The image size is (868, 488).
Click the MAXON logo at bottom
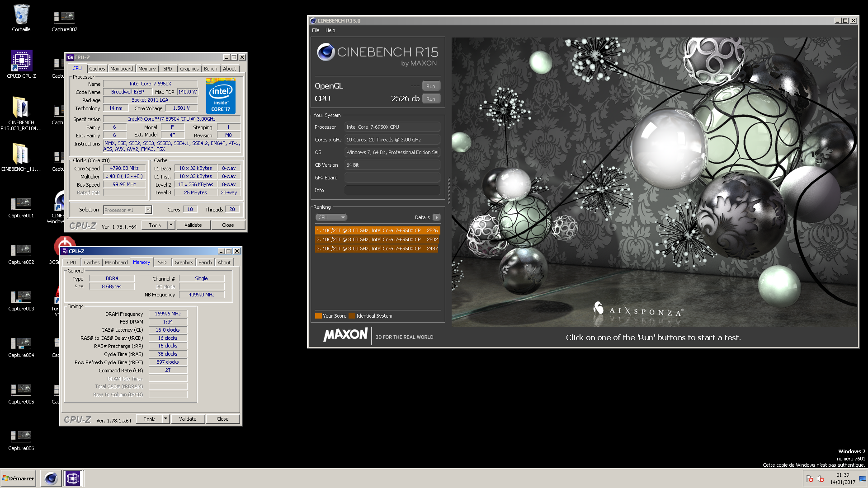point(345,335)
